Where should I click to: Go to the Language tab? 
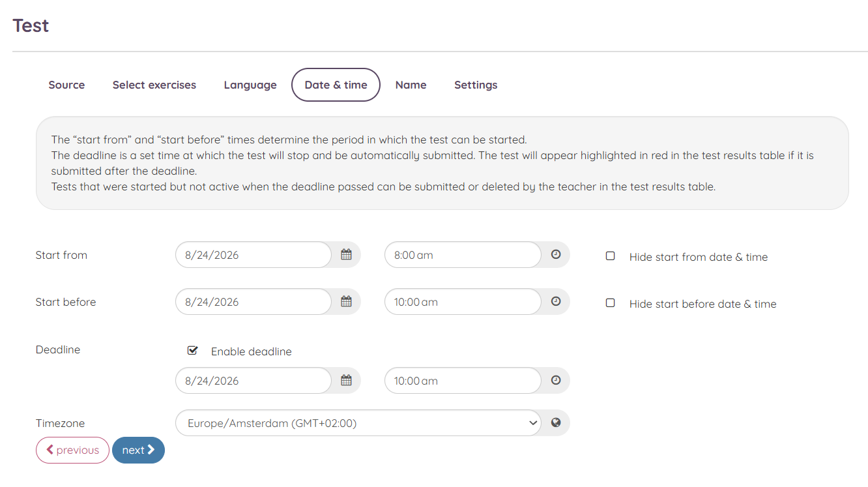pyautogui.click(x=250, y=85)
